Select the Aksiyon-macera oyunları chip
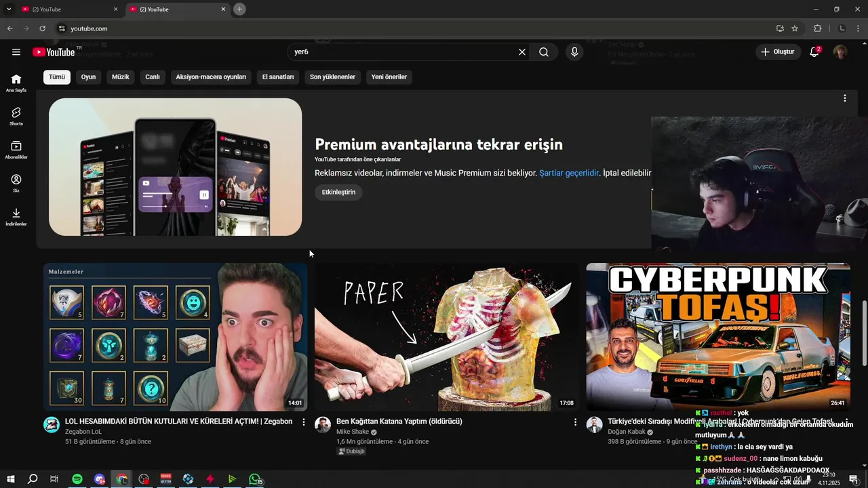Image resolution: width=868 pixels, height=488 pixels. pyautogui.click(x=211, y=77)
